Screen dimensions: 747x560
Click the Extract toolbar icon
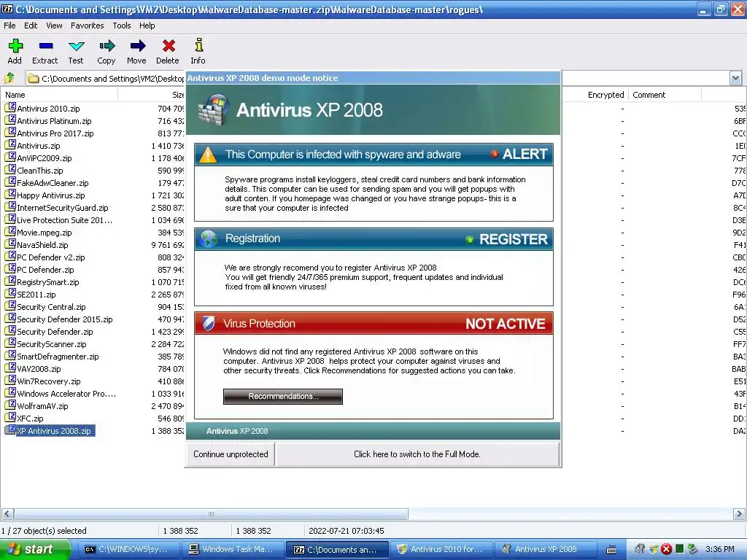46,46
